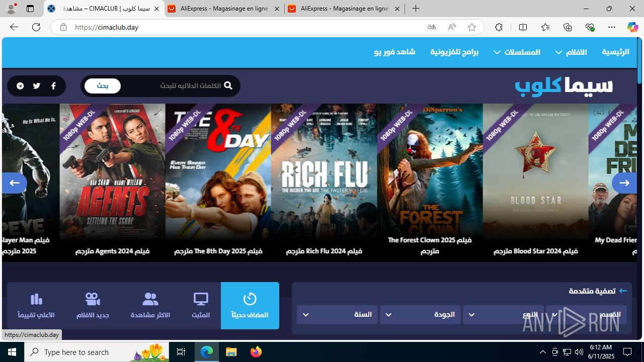Open a new browser tab
This screenshot has width=644, height=362.
coord(416,9)
